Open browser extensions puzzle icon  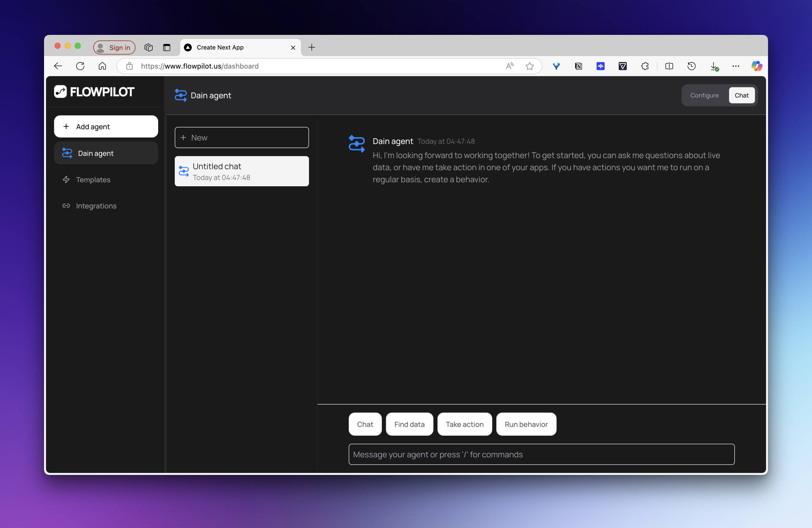tap(645, 66)
